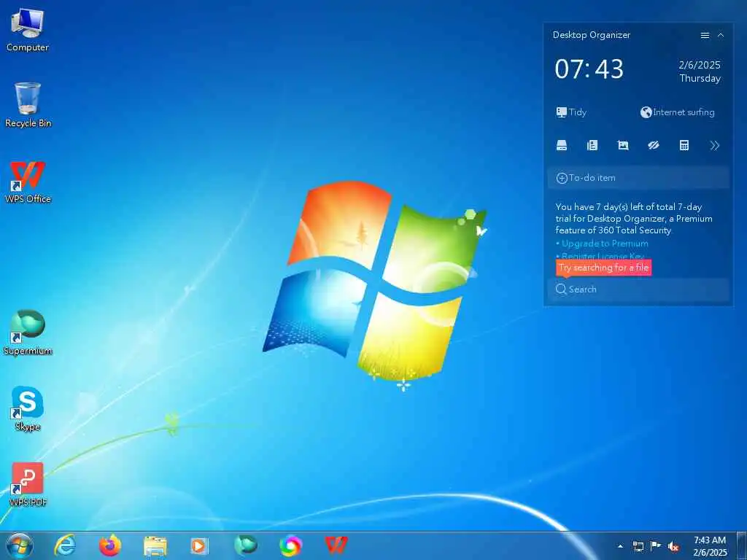Launch Firefox from the taskbar
The image size is (747, 560).
110,545
